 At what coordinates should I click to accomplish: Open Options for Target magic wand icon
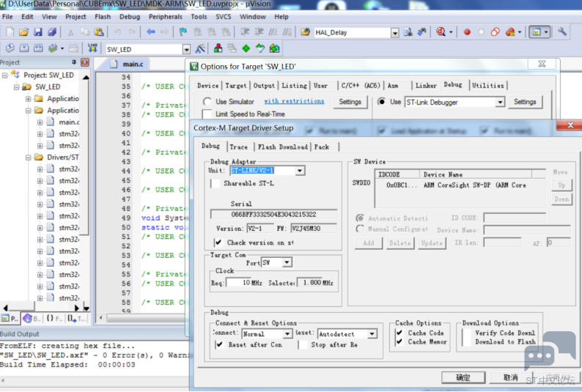[200, 48]
